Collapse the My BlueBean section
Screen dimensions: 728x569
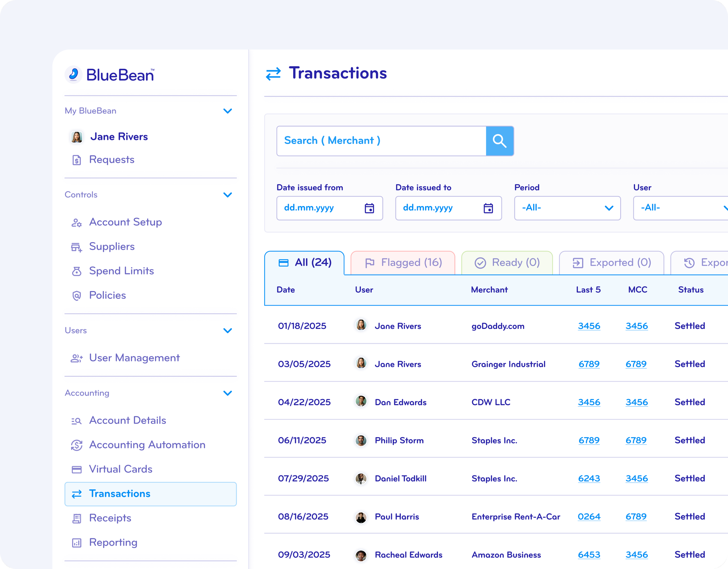point(228,111)
